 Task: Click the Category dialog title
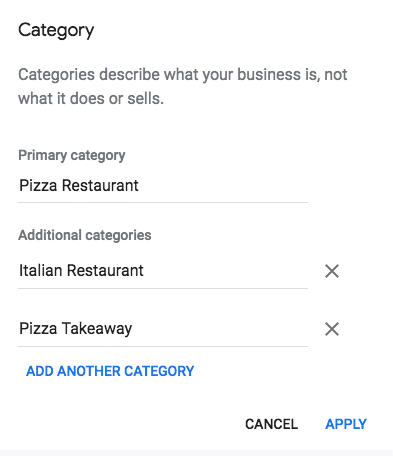[56, 31]
